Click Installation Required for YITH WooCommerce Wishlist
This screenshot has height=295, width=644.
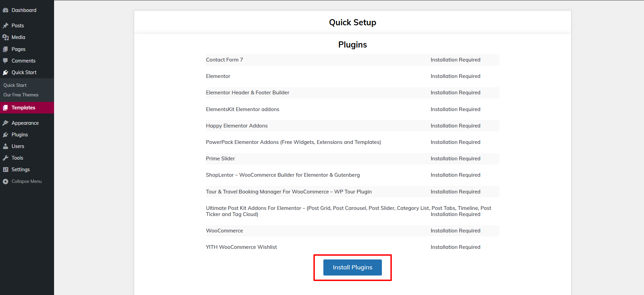pos(455,247)
